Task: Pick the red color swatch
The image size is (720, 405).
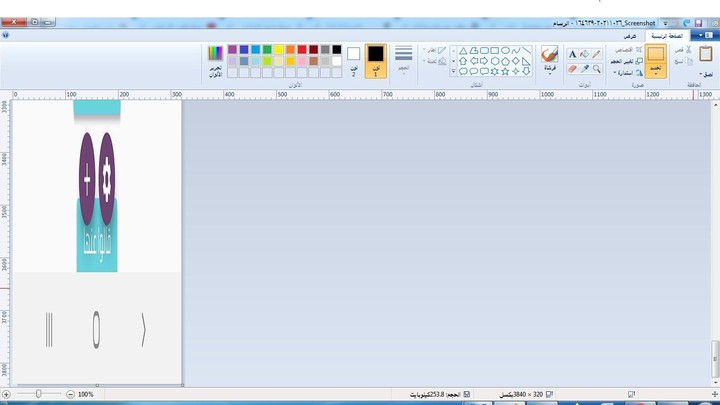Action: 302,50
